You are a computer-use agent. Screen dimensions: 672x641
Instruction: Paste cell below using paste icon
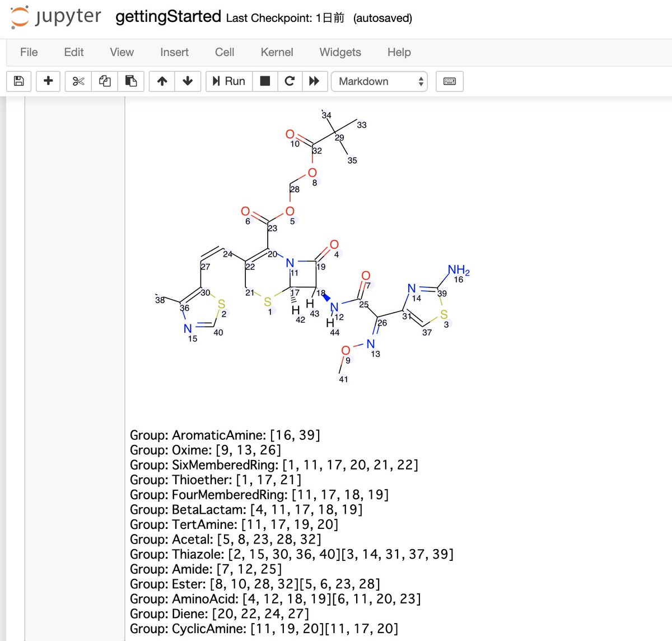(x=132, y=81)
